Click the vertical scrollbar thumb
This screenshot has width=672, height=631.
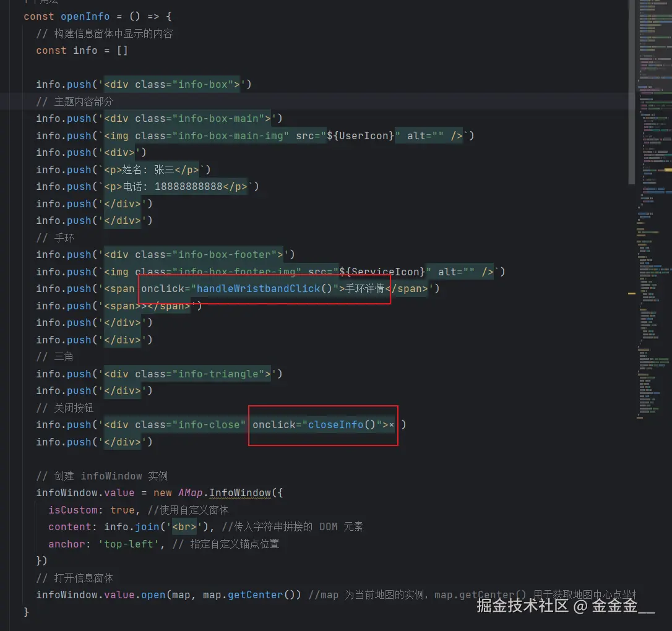(x=631, y=92)
